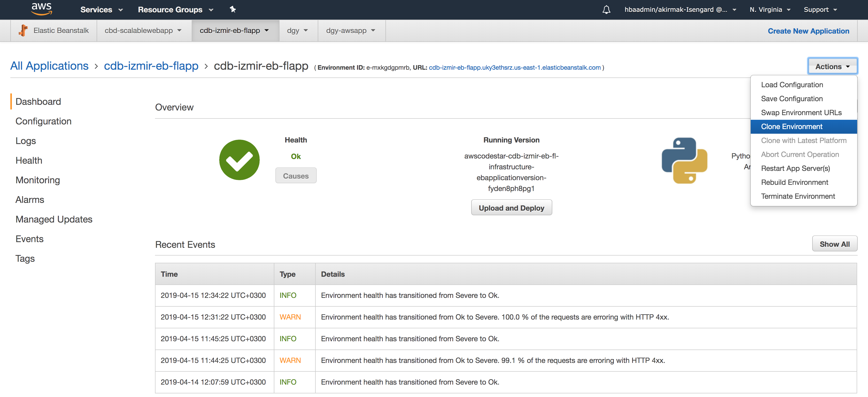
Task: Click the green health checkmark icon
Action: pos(239,160)
